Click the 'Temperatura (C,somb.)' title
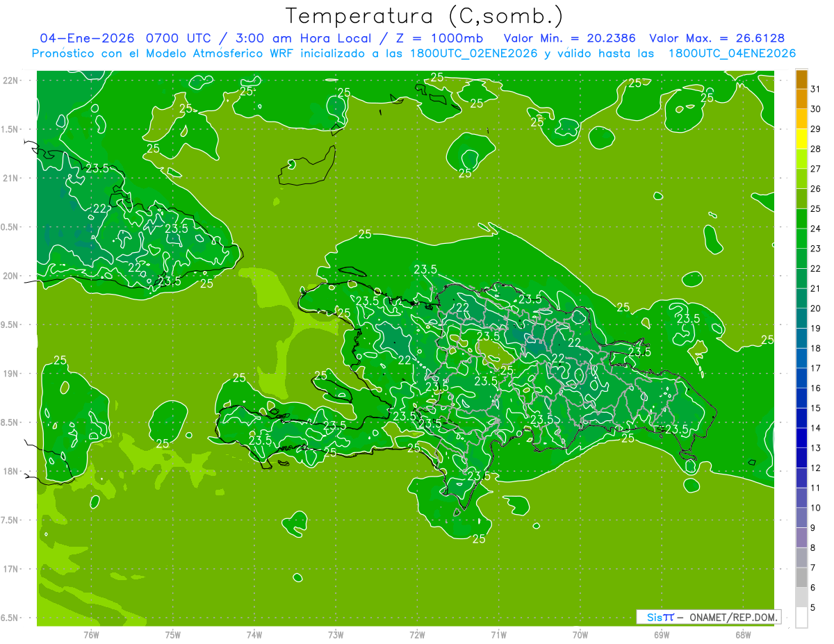This screenshot has height=644, width=834. (x=424, y=15)
